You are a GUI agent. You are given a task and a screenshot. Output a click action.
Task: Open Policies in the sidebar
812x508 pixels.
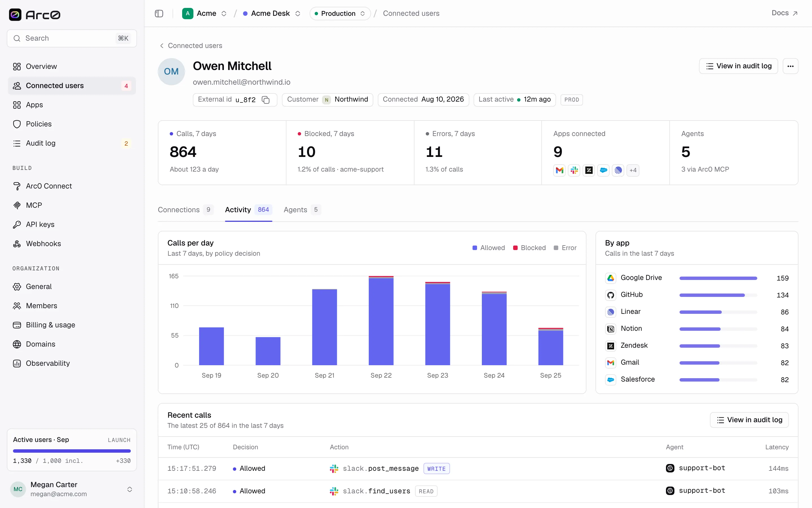click(x=72, y=124)
